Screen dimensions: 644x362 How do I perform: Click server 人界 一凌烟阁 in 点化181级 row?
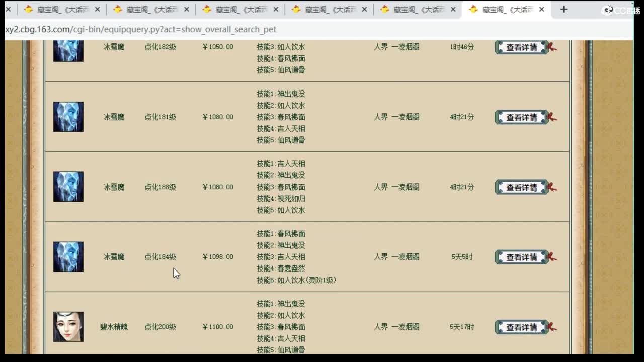click(396, 117)
